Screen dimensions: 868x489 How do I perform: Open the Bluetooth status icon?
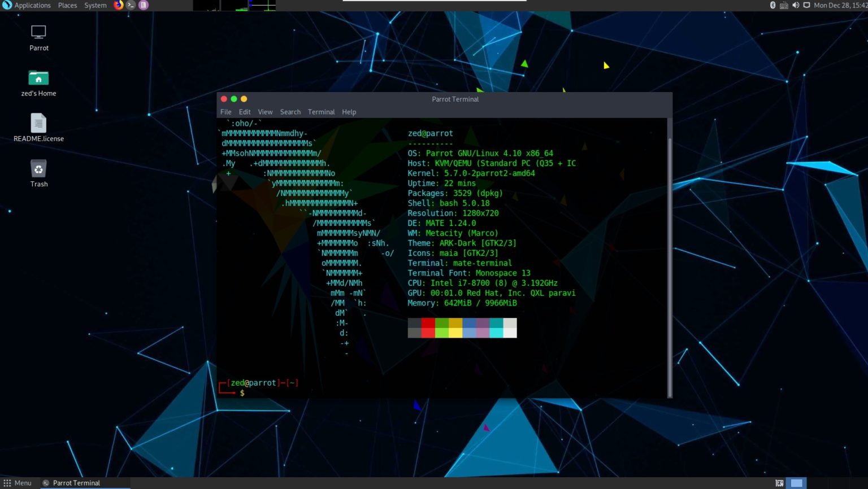[x=772, y=5]
